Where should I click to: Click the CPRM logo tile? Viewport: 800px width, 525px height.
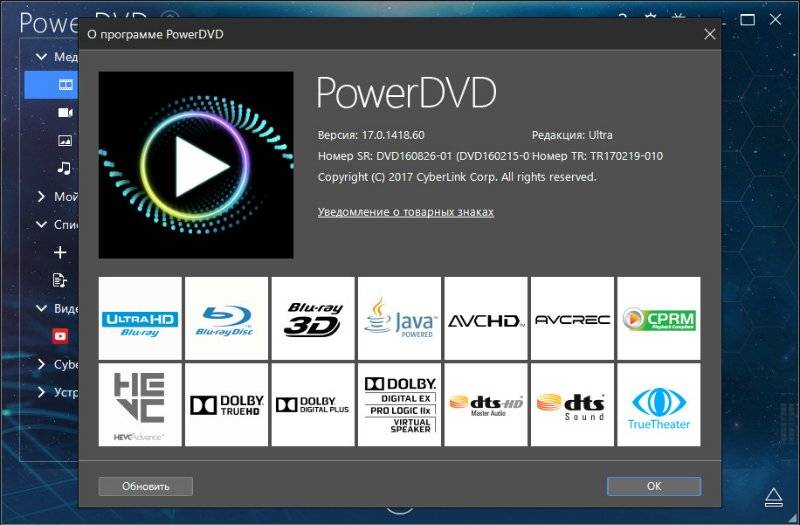pos(659,318)
